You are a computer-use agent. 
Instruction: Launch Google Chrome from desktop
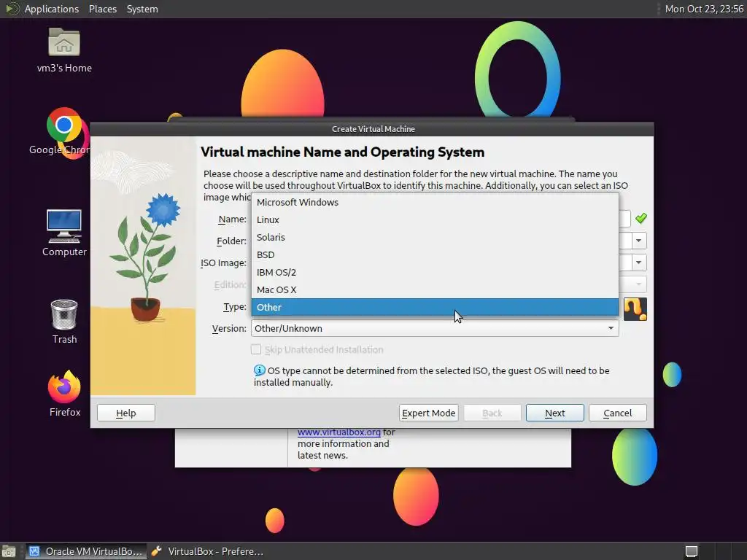tap(64, 125)
